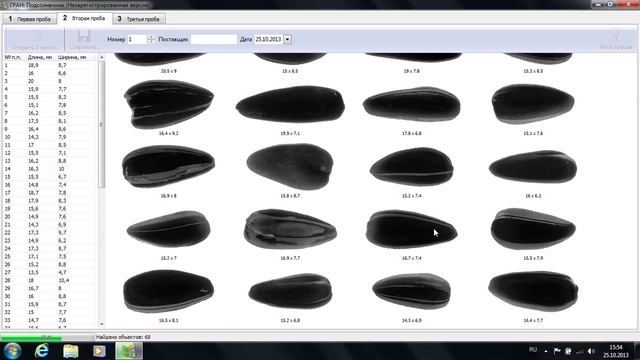
Task: Click the Registration icon in the toolbar
Action: 616,40
